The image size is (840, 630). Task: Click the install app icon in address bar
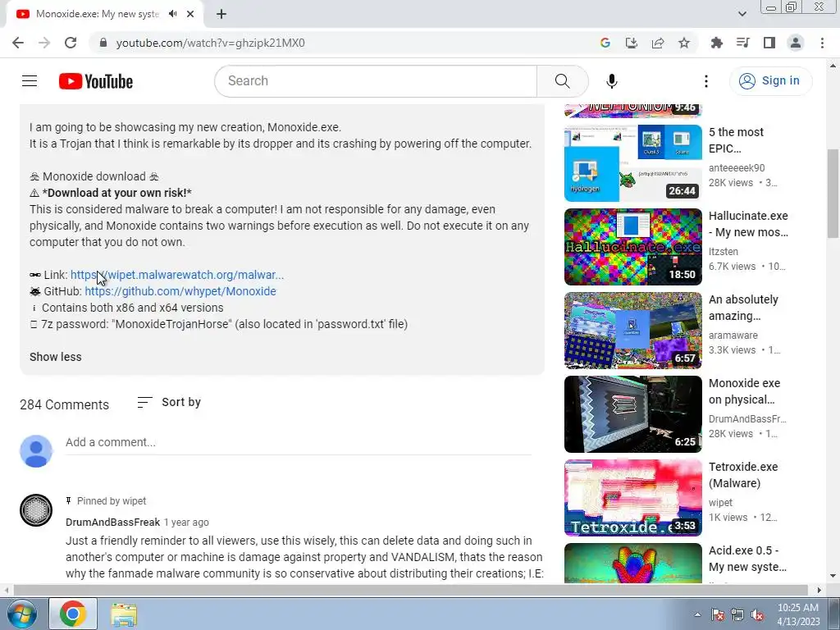632,43
